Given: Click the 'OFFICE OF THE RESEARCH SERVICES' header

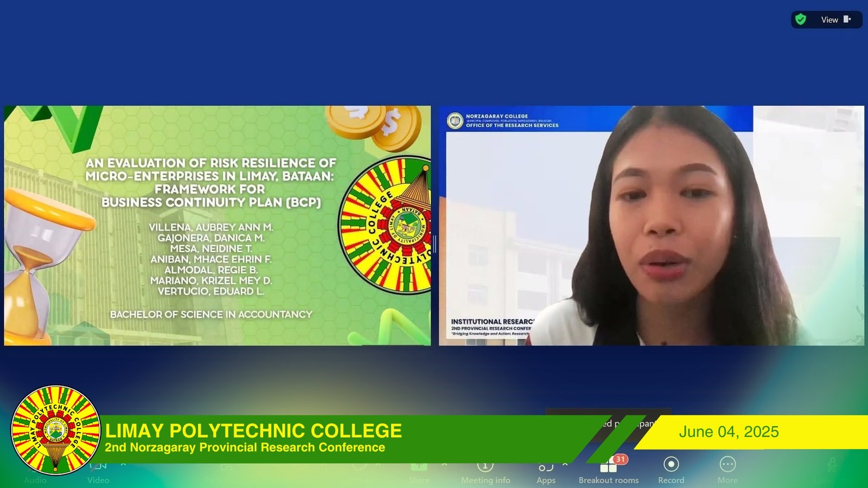Looking at the screenshot, I should 512,125.
